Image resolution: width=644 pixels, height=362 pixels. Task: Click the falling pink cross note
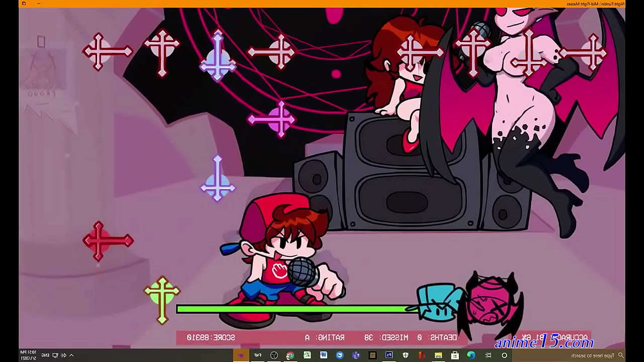coord(273,120)
